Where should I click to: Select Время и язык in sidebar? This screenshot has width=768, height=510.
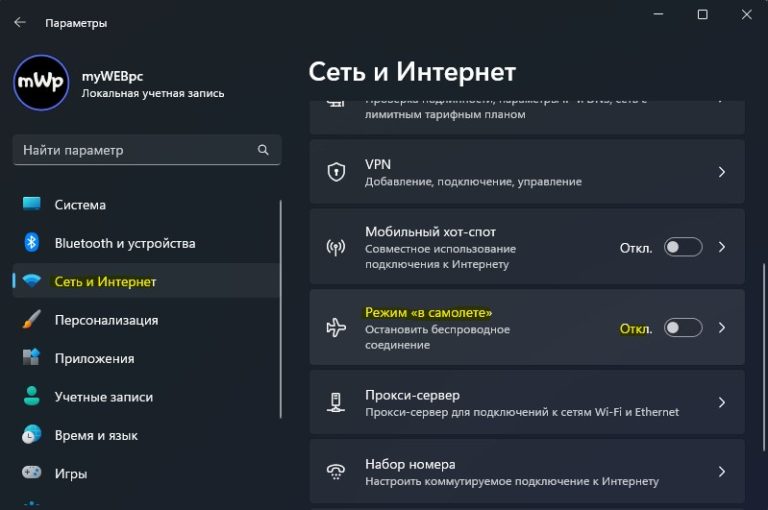96,435
